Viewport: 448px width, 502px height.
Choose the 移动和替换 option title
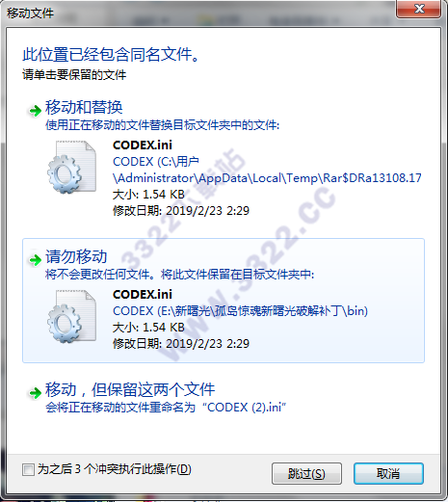tap(84, 107)
